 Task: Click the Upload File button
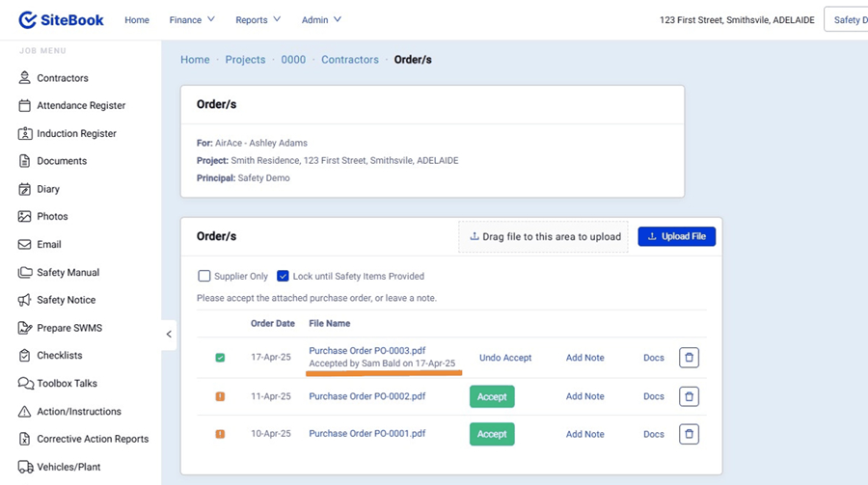click(x=676, y=236)
